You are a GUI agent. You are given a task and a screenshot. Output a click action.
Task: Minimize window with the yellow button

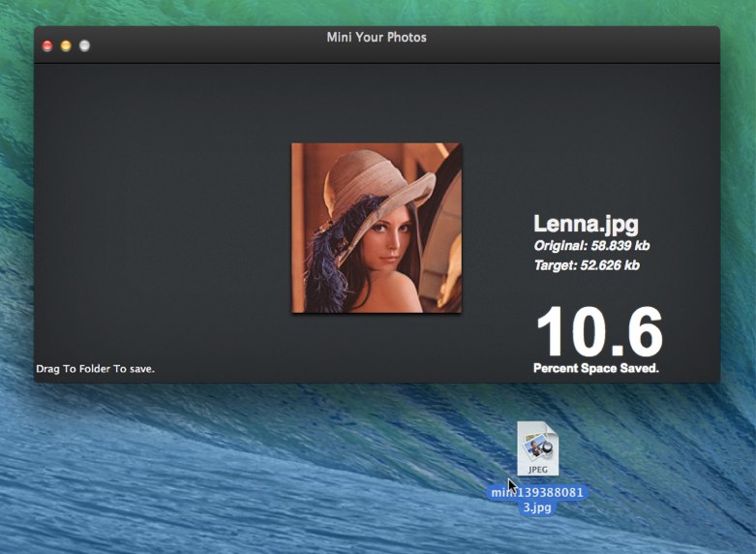pyautogui.click(x=66, y=46)
